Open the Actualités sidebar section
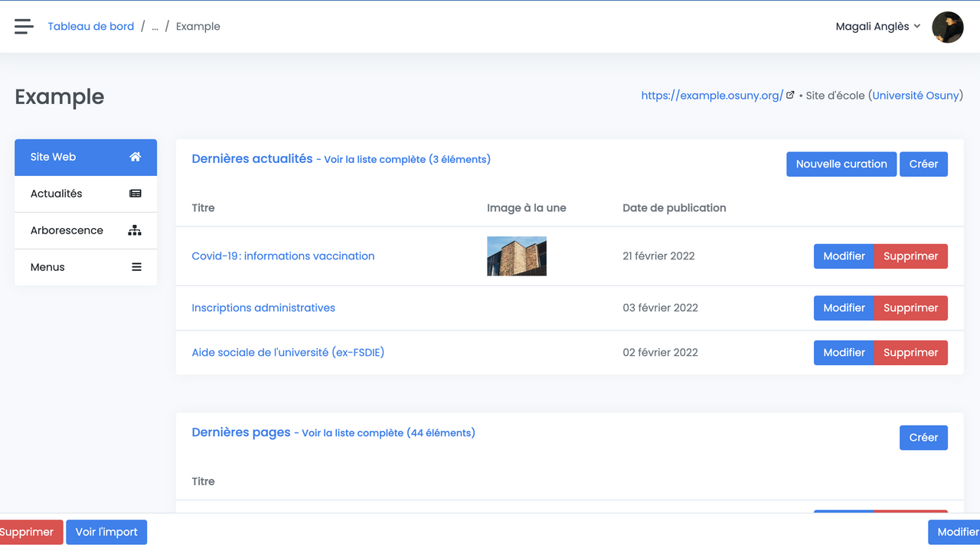 [57, 194]
